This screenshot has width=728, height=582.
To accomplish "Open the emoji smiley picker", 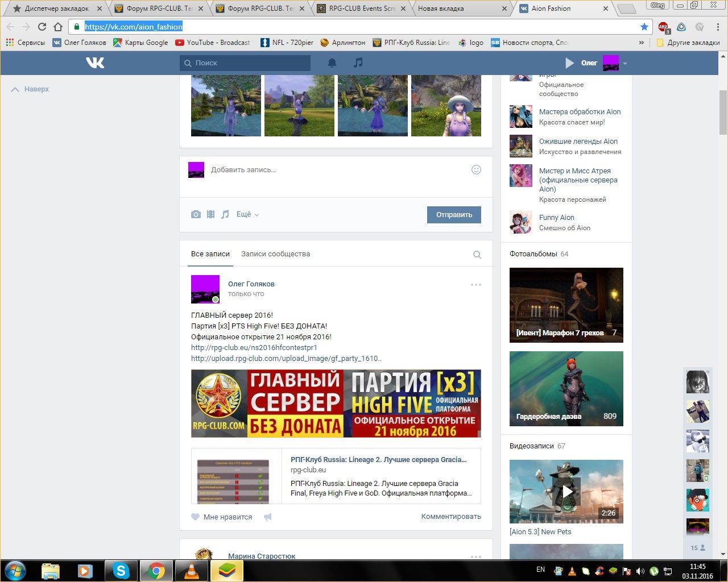I will pos(477,169).
